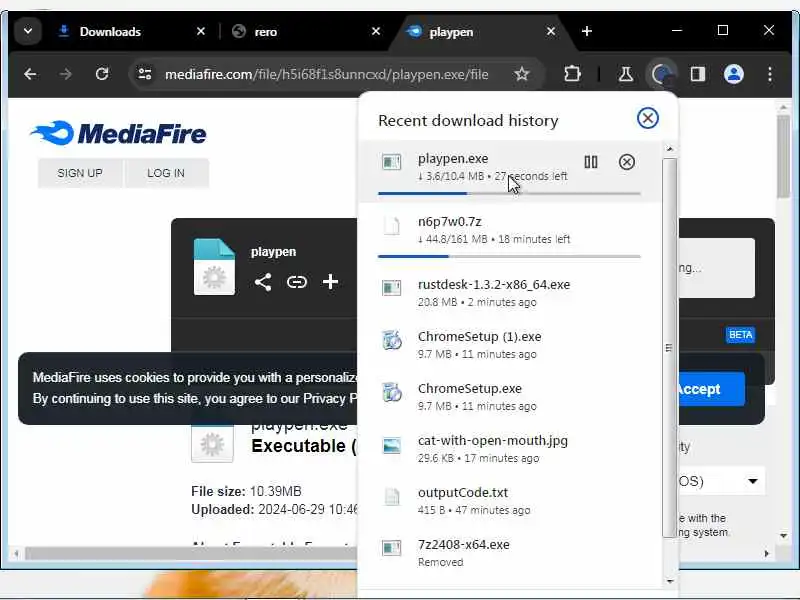Select the playpen browser tab
The width and height of the screenshot is (800, 600).
tap(451, 32)
